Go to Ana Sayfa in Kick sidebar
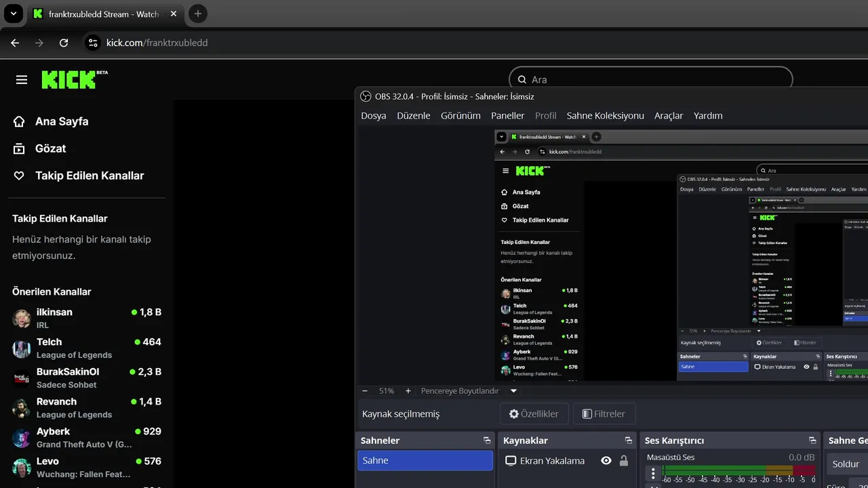The image size is (868, 488). (x=62, y=121)
